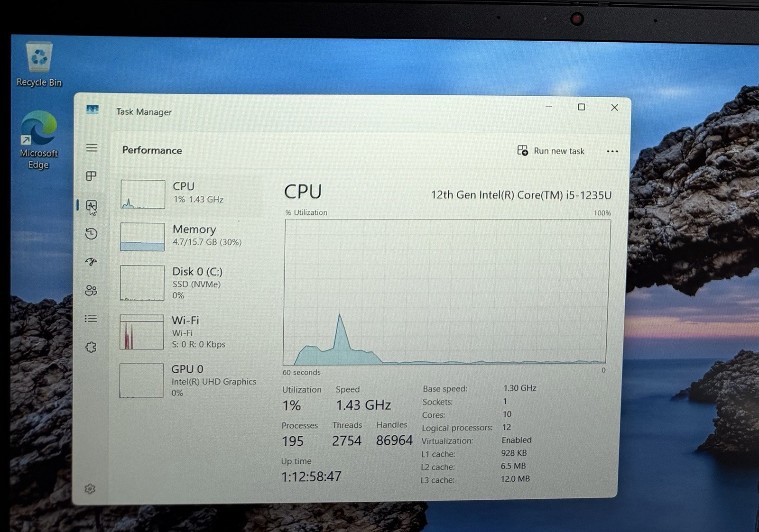Click the processor name 12th Gen Intel Core i5-1235U
This screenshot has height=532, width=759.
point(521,195)
